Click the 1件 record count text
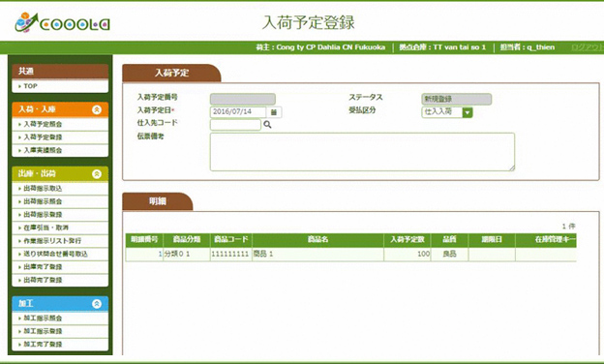This screenshot has height=364, width=604. (568, 227)
